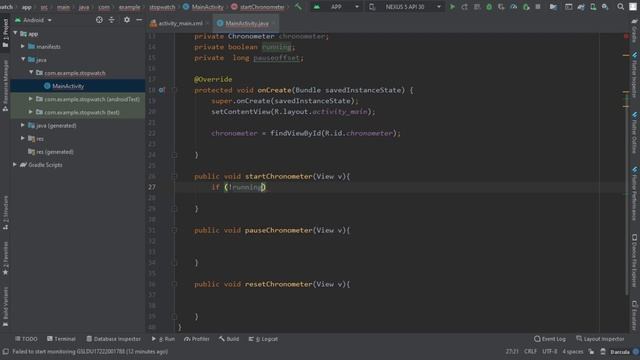Toggle 2: Structure tool window stripe
Viewport: 640px width, 360px height.
pos(5,213)
